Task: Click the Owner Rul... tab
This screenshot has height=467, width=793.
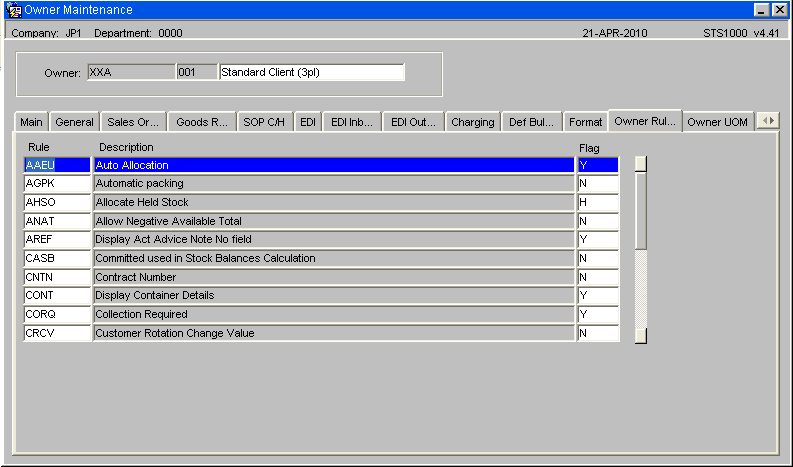Action: 645,121
